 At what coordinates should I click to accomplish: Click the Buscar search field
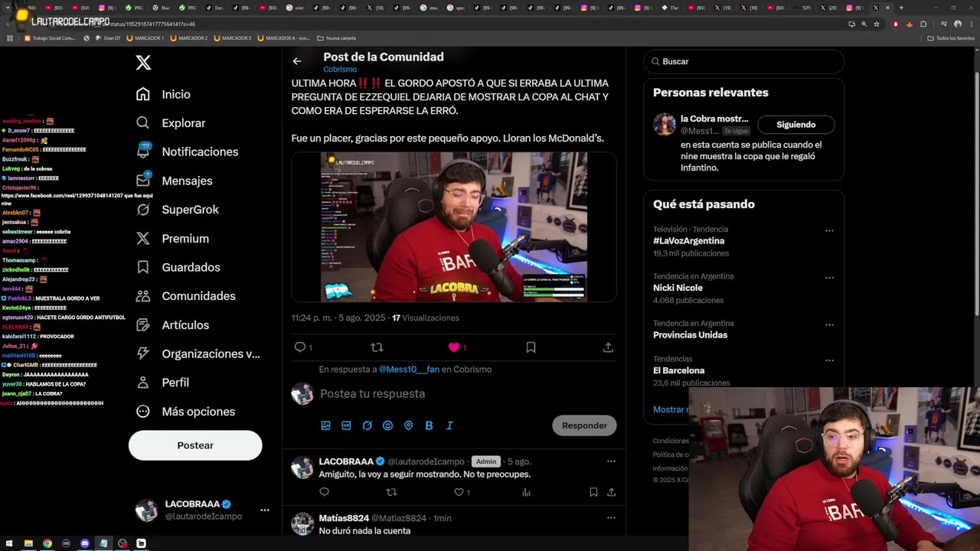click(x=743, y=61)
